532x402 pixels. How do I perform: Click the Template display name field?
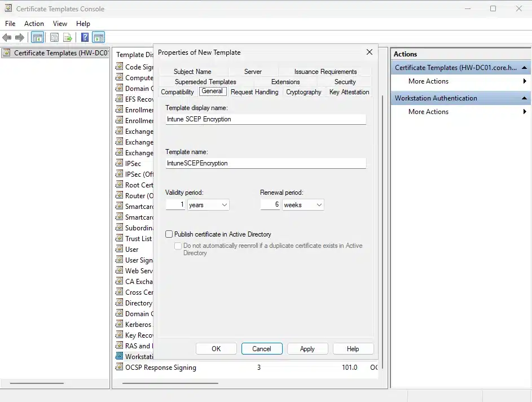(266, 119)
